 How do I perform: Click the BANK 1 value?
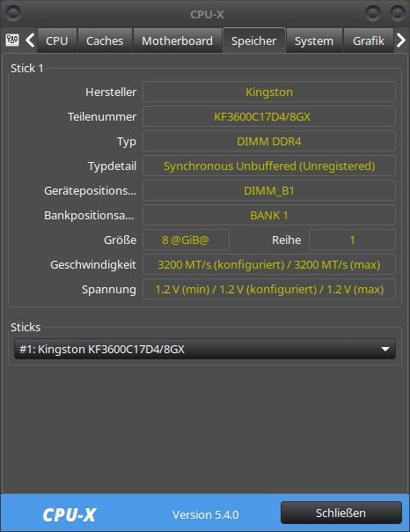[x=269, y=216]
